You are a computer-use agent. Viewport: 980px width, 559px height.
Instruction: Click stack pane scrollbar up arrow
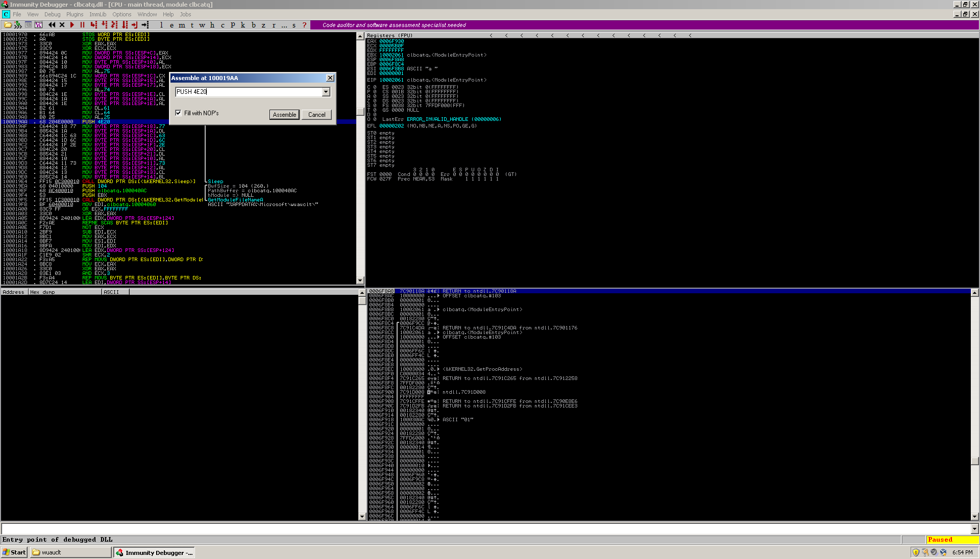coord(974,293)
